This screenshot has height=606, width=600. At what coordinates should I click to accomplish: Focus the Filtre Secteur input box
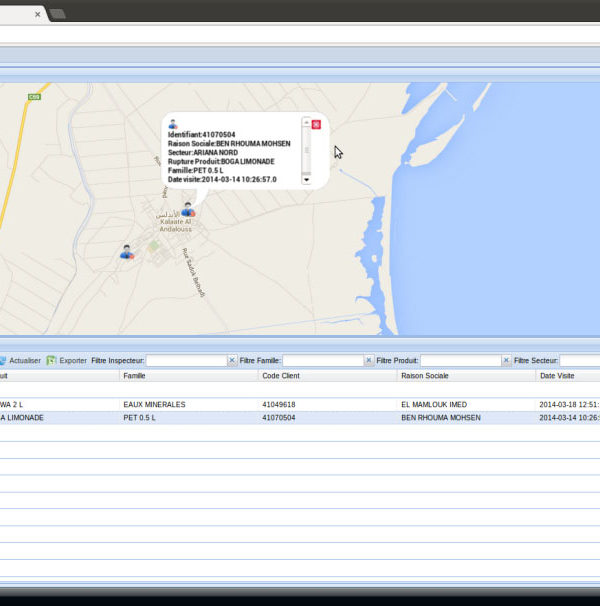[x=580, y=360]
